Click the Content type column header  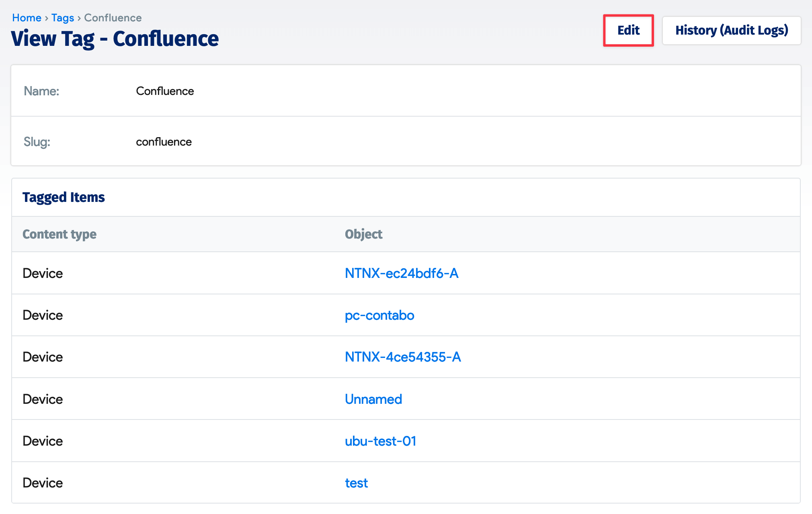point(59,234)
